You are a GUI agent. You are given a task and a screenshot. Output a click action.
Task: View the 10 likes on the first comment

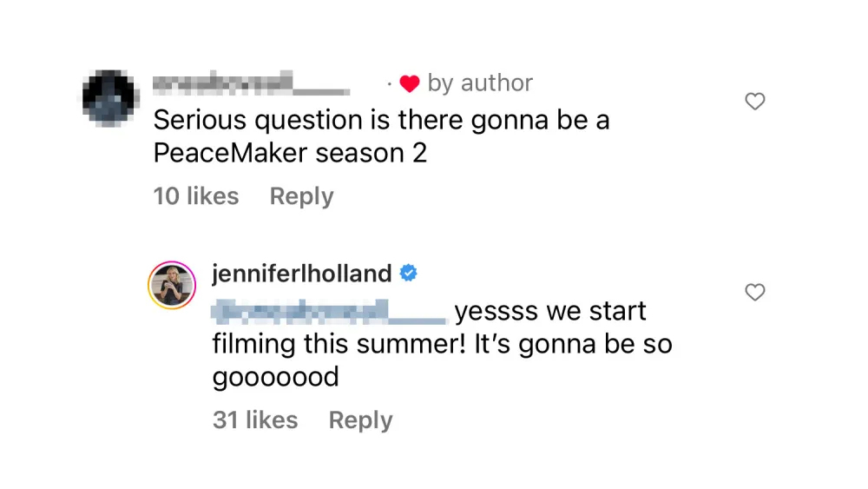pyautogui.click(x=196, y=196)
